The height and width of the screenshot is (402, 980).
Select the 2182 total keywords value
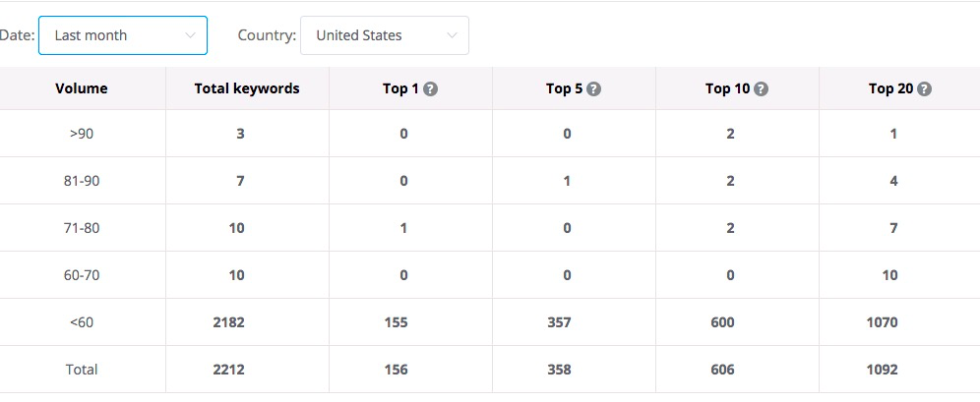coord(228,322)
